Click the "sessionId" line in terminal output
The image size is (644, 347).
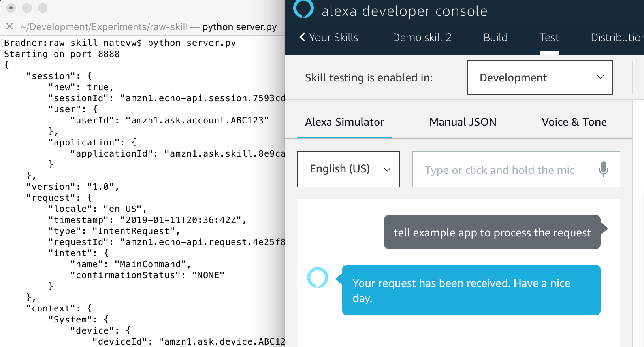[x=166, y=98]
